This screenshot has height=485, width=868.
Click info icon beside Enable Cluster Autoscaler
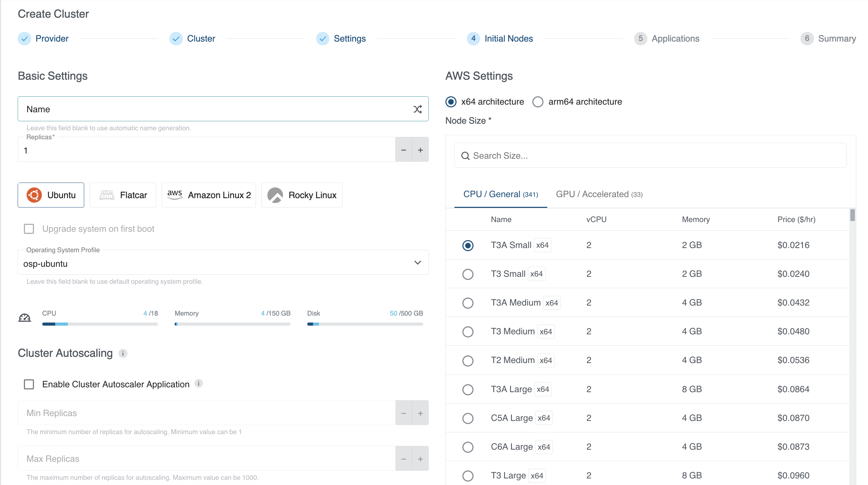pos(198,383)
